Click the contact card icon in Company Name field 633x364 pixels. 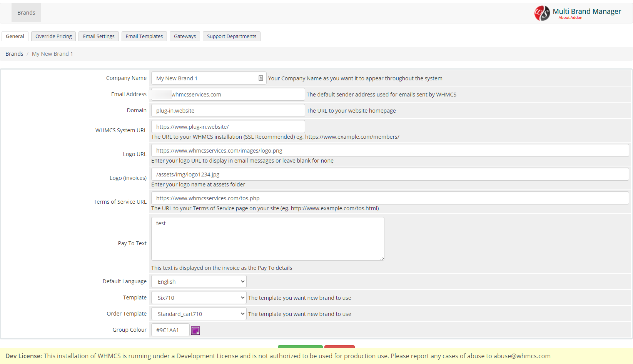tap(261, 78)
